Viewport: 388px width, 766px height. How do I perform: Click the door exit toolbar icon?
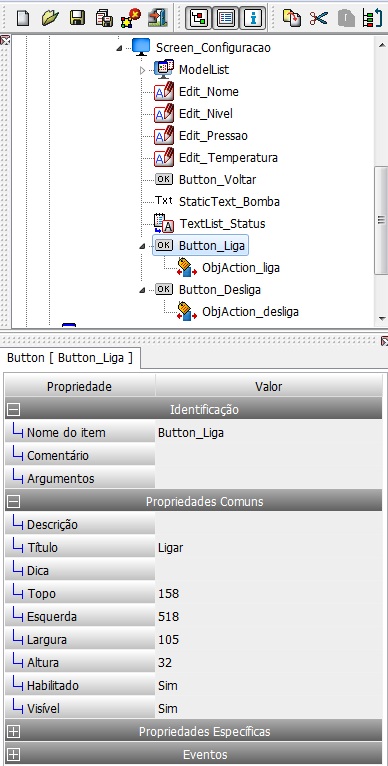pyautogui.click(x=158, y=19)
